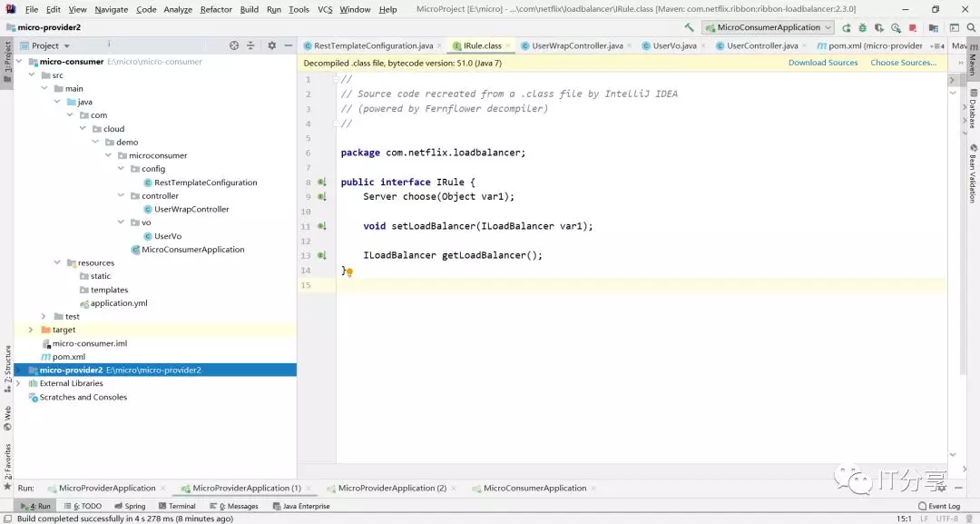Click the Run with Coverage icon

(878, 27)
